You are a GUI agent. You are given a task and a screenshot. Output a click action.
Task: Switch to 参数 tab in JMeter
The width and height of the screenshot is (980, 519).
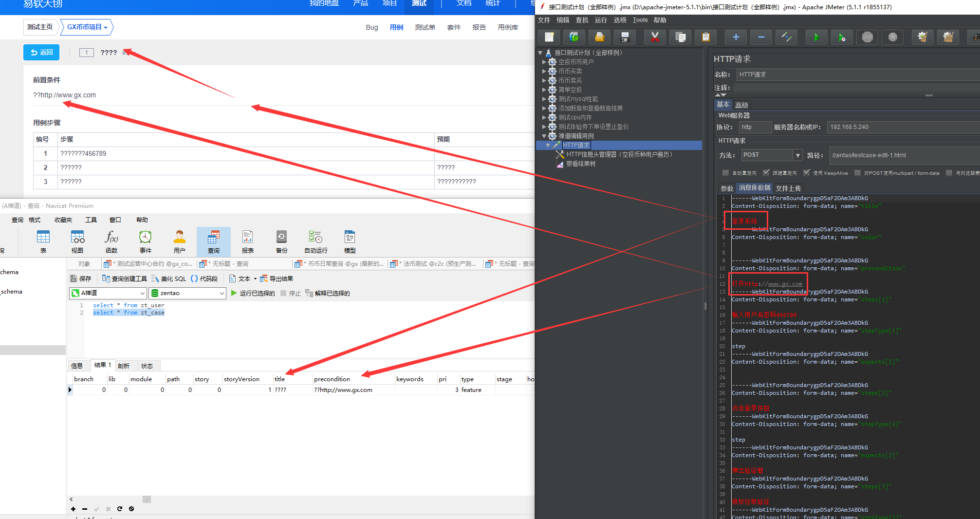coord(727,188)
